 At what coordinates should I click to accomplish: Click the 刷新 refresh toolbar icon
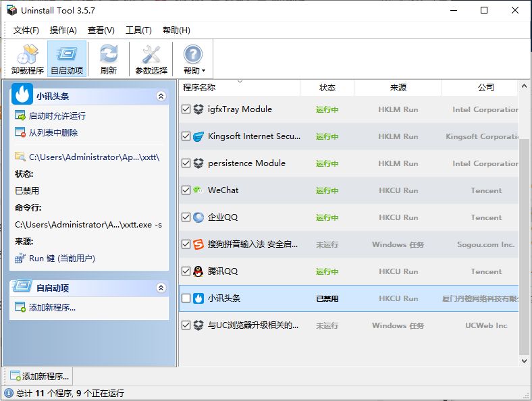click(109, 59)
